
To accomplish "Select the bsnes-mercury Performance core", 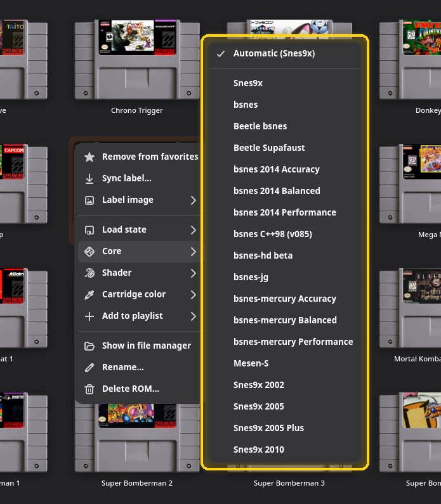I will pos(284,342).
